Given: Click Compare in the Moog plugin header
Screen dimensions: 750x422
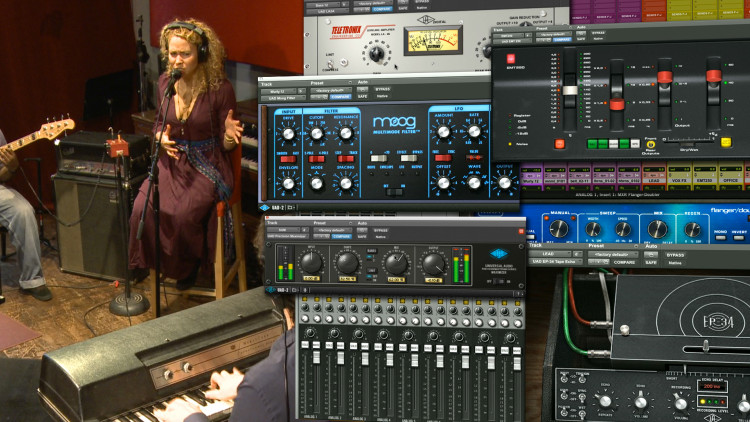Looking at the screenshot, I should click(341, 97).
